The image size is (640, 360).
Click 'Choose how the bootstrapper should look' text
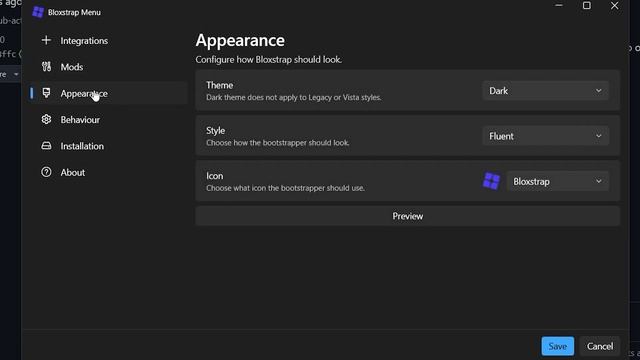coord(278,143)
